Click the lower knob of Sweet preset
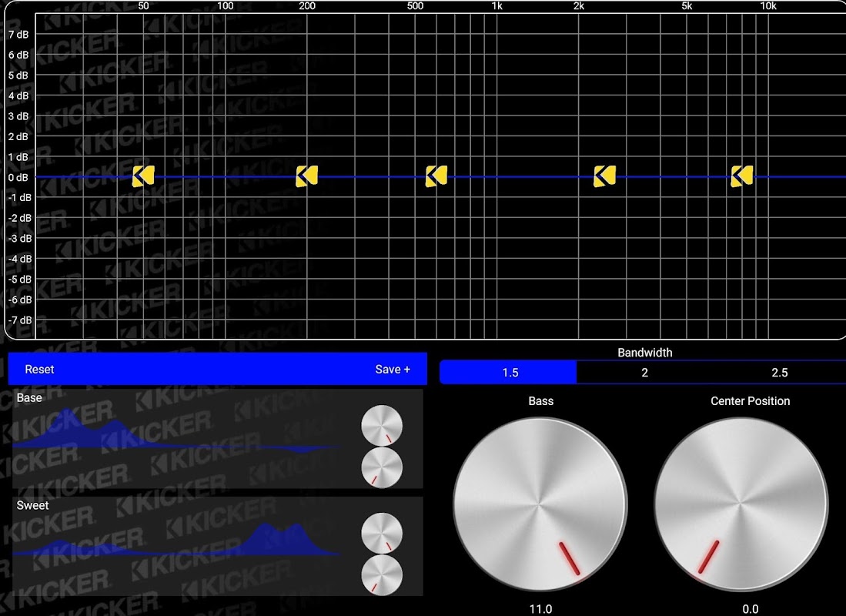The image size is (846, 616). click(382, 575)
